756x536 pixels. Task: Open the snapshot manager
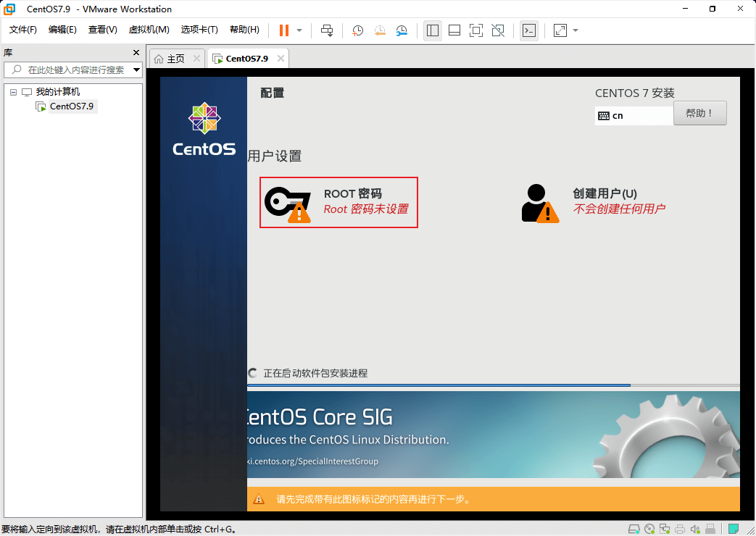point(402,30)
